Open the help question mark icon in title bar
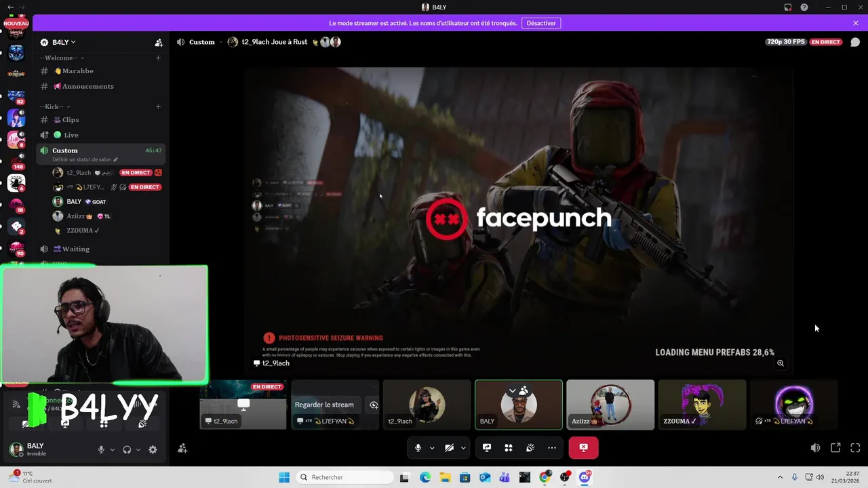 pyautogui.click(x=804, y=7)
